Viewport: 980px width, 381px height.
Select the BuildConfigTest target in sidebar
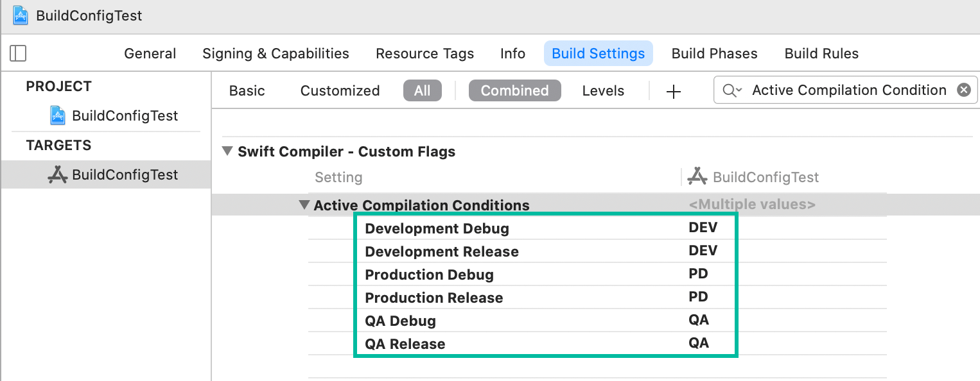point(125,175)
